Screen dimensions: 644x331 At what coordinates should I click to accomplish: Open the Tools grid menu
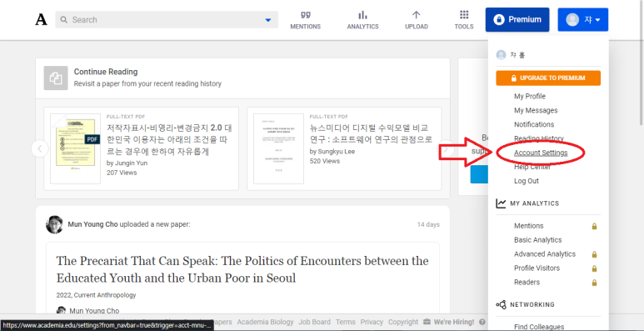464,20
